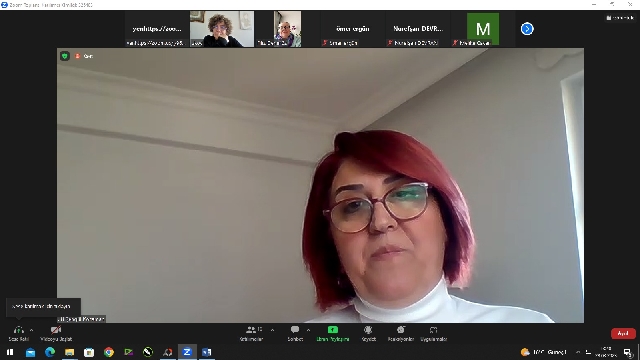Toggle the camera video icon in toolbar
Image resolution: width=640 pixels, height=360 pixels.
[56, 330]
